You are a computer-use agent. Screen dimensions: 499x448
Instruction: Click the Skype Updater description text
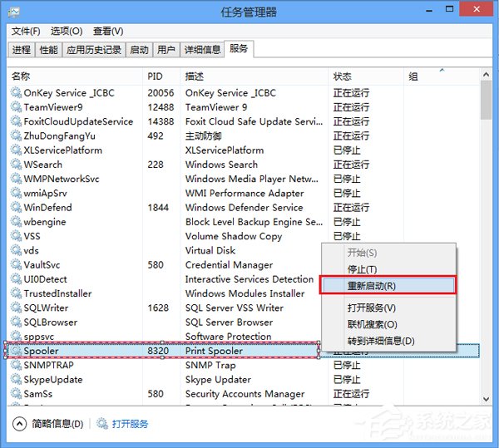click(218, 379)
